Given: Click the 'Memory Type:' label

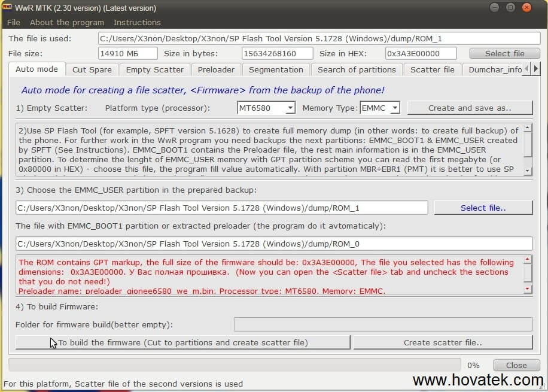Looking at the screenshot, I should 330,108.
